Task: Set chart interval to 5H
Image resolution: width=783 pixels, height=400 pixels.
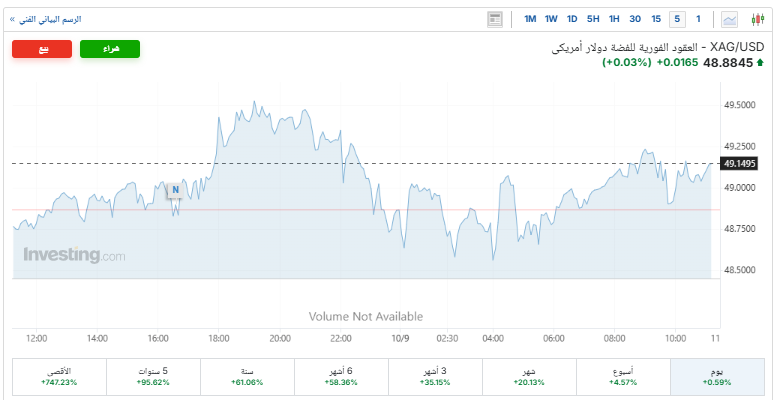Action: [x=593, y=19]
